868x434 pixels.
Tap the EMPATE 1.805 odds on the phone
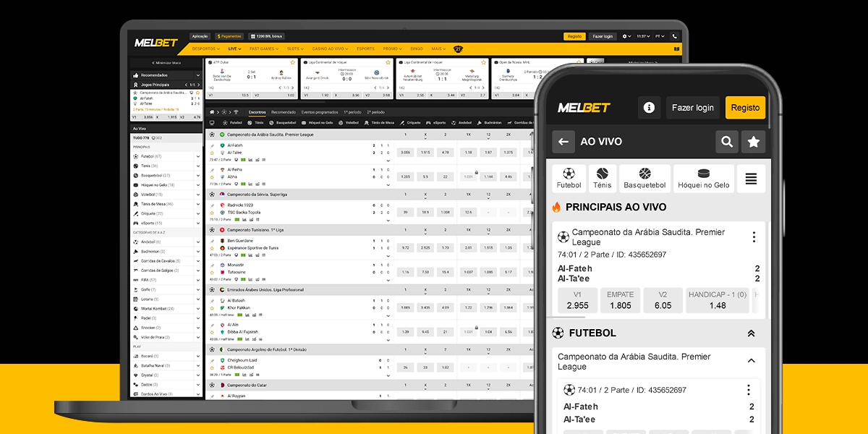click(x=621, y=300)
